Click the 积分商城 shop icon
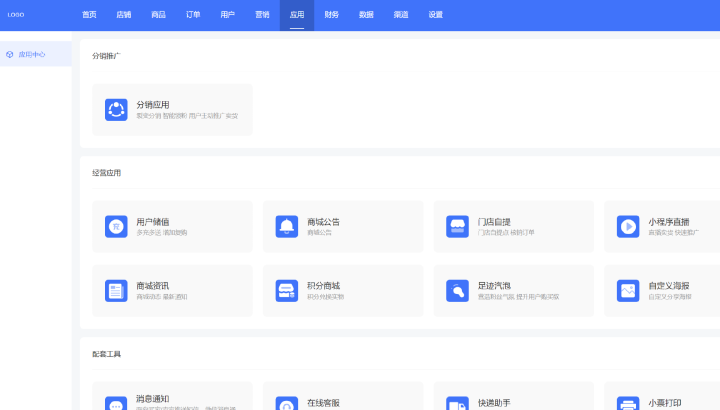720x410 pixels. coord(287,291)
